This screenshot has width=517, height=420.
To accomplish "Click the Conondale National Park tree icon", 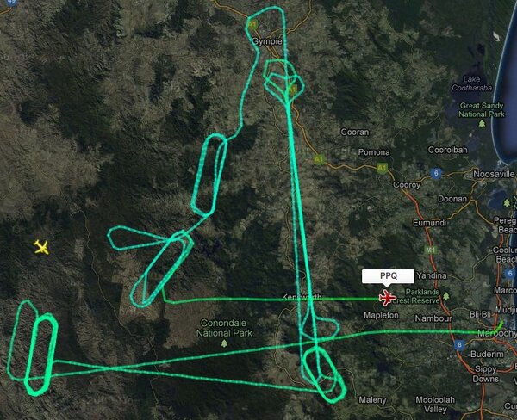I will (x=224, y=343).
